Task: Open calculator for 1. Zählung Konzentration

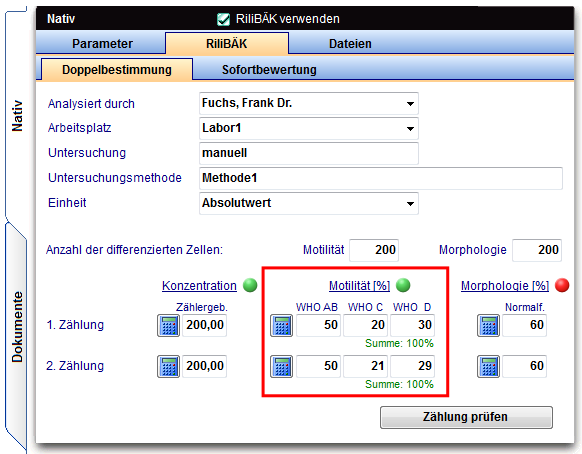Action: (169, 326)
